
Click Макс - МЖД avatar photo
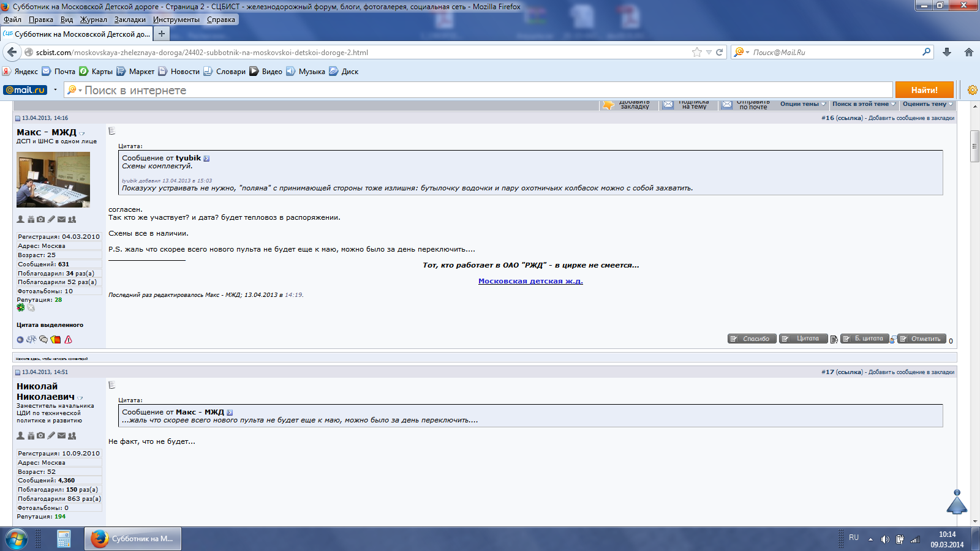coord(53,179)
